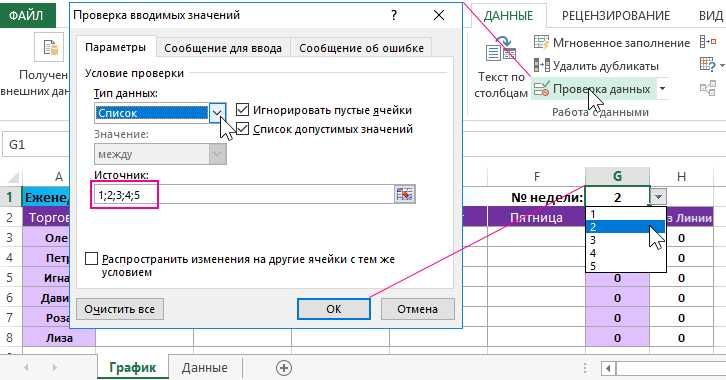Screen dimensions: 726x380
Task: Click the Отмена button
Action: tap(417, 309)
